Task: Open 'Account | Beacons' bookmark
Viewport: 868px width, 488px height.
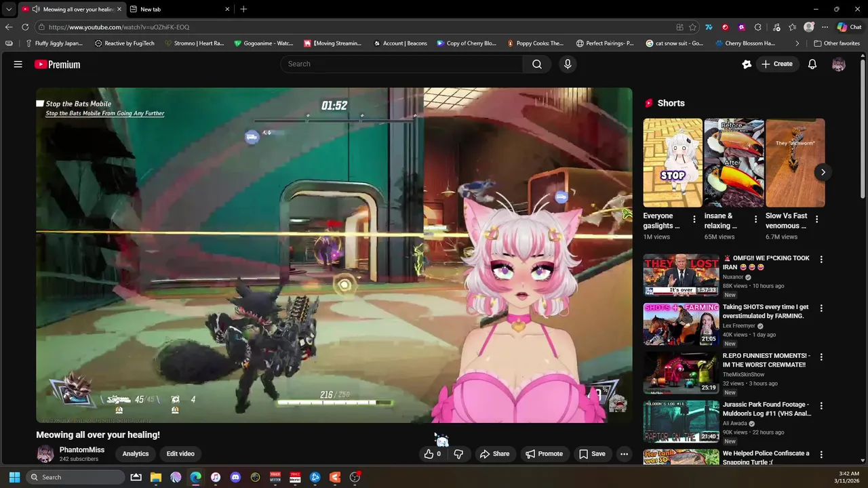Action: [x=399, y=43]
